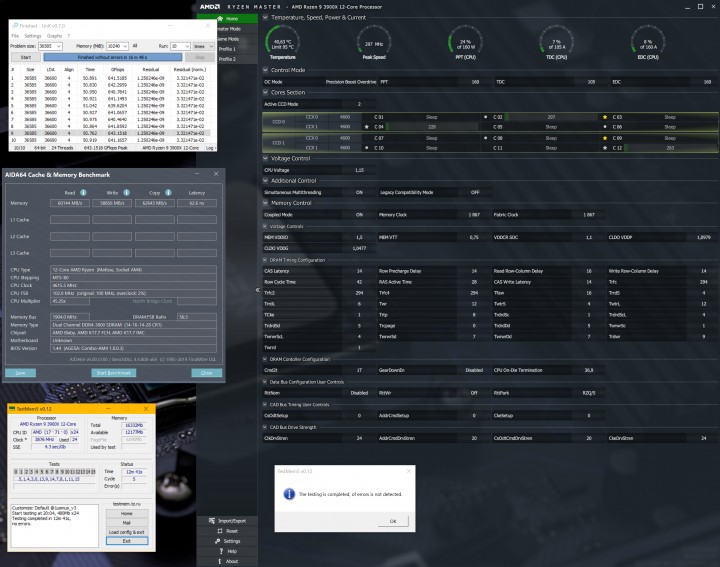720x567 pixels.
Task: Click the dot marker next to core C 06
Action: (x=605, y=127)
